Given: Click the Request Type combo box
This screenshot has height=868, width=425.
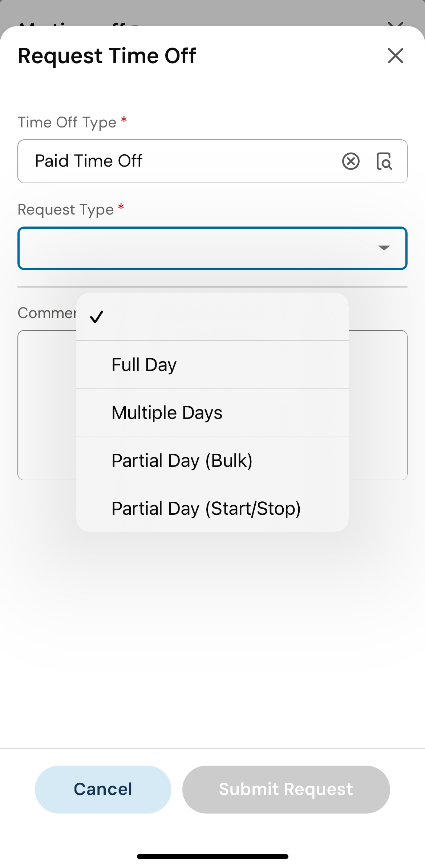Looking at the screenshot, I should point(196,248).
